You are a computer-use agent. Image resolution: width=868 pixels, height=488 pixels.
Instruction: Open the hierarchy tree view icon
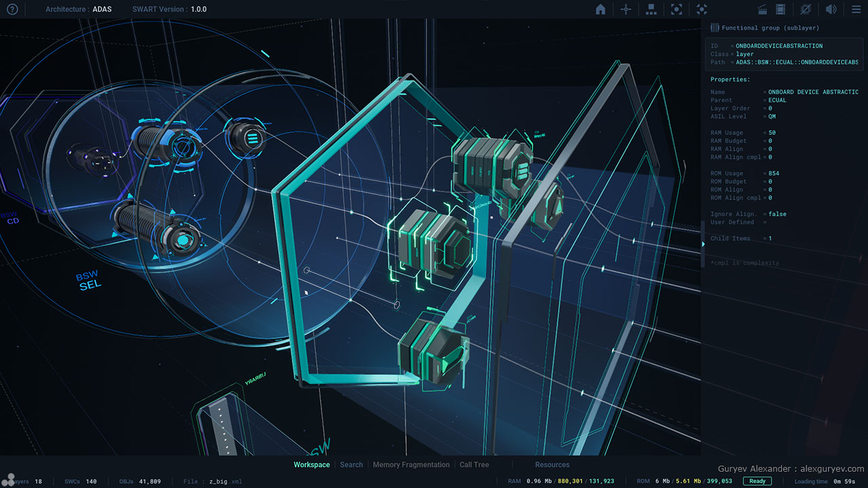click(651, 9)
